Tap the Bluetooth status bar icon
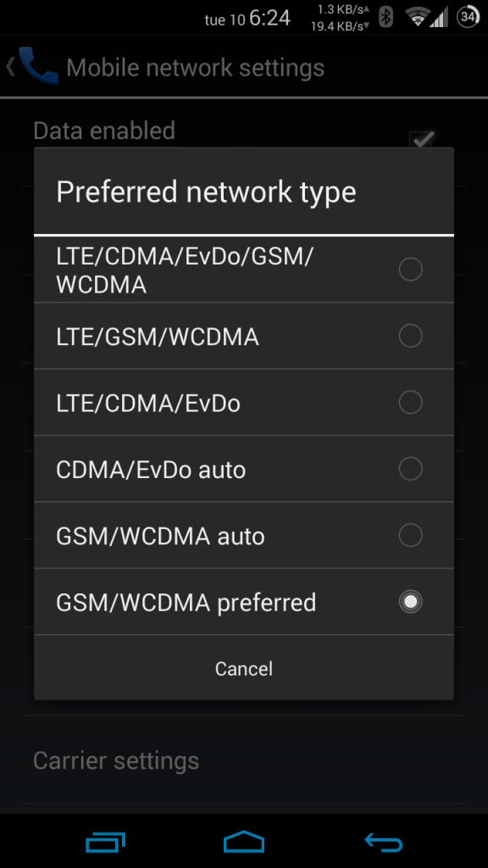The image size is (488, 868). [x=385, y=17]
